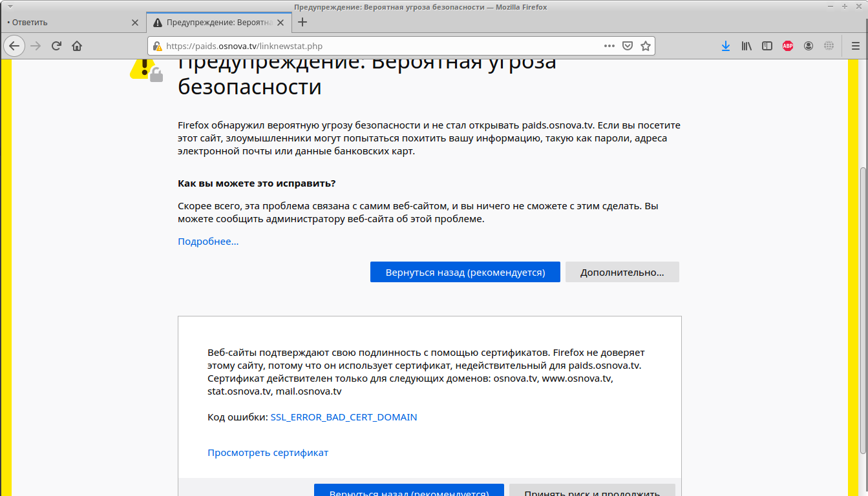This screenshot has width=868, height=496.
Task: Open the SSL_ERROR_BAD_CERT_DOMAIN error code link
Action: (x=343, y=417)
